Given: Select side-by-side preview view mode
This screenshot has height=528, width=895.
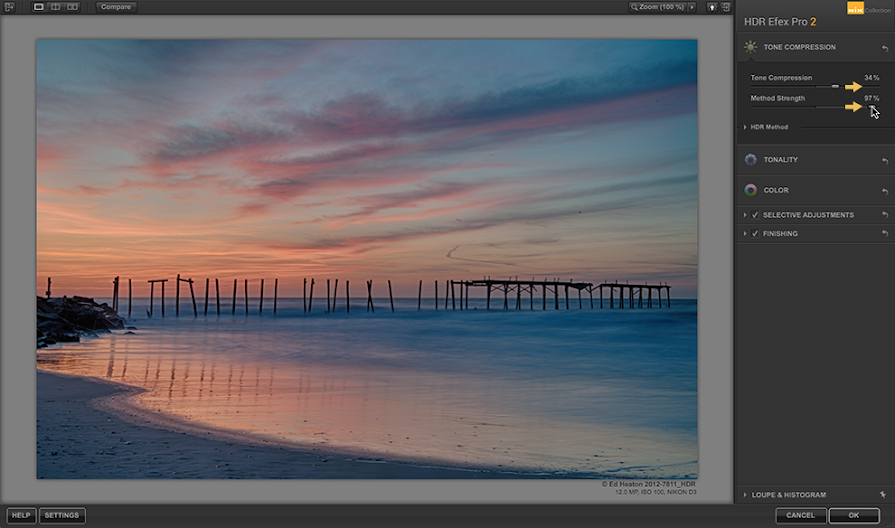Looking at the screenshot, I should point(72,7).
